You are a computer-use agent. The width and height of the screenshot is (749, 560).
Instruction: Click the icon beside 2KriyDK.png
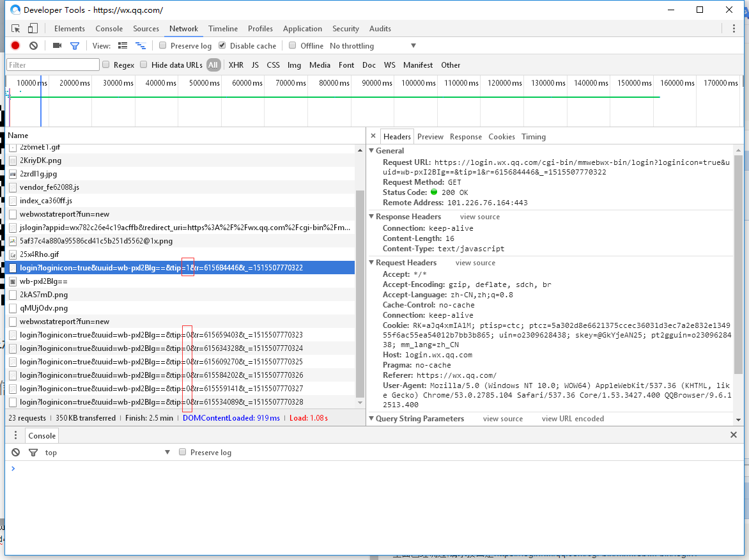13,160
